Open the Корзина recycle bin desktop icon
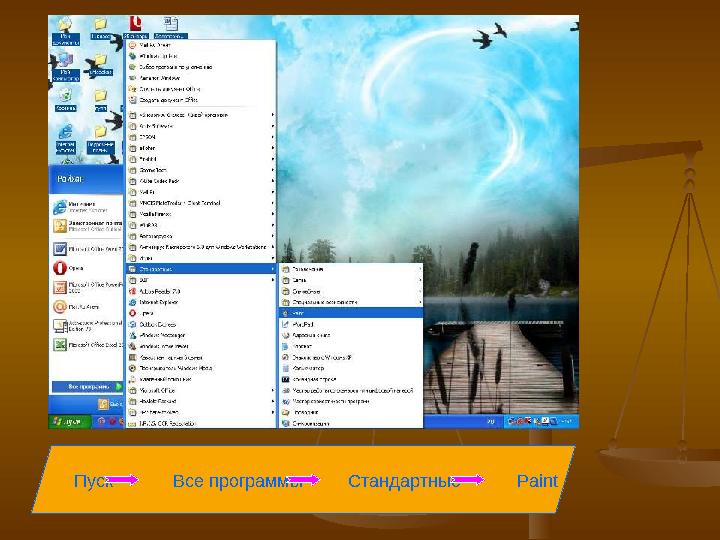720x540 pixels. tap(66, 100)
